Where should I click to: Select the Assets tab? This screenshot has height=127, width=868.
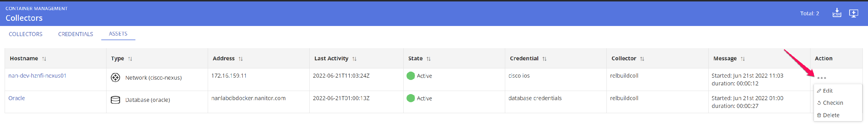pos(118,33)
